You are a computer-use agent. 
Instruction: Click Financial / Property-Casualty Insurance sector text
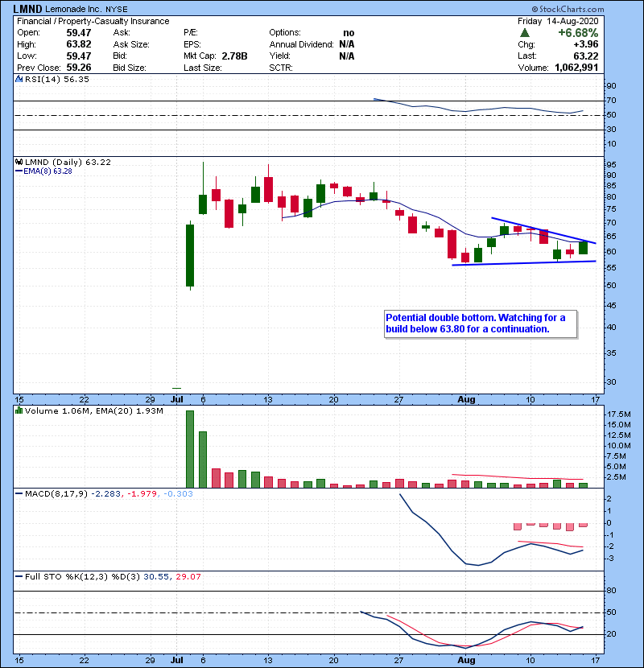coord(93,21)
